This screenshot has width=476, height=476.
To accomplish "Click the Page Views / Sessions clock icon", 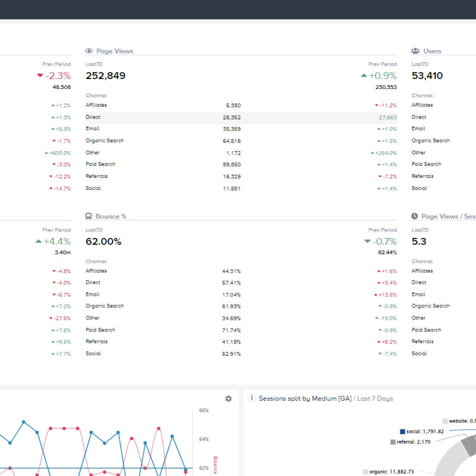I will 414,216.
